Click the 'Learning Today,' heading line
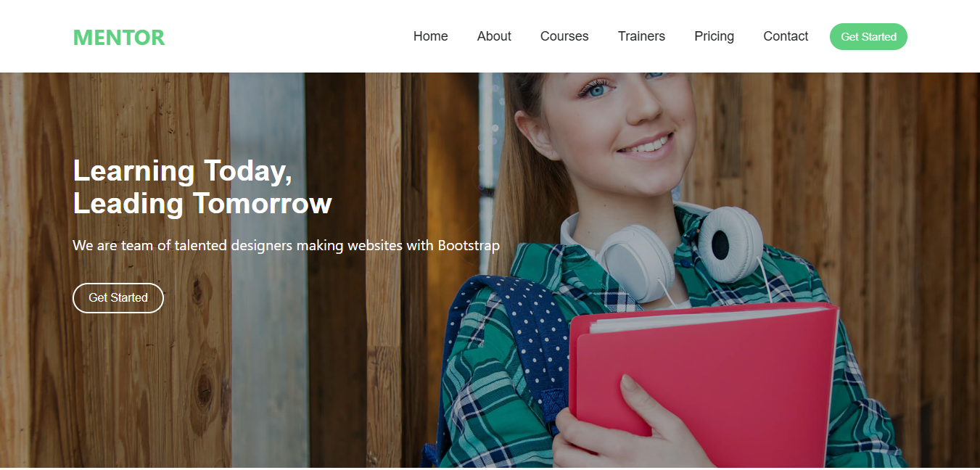Screen dimensions: 980x470 coord(183,171)
